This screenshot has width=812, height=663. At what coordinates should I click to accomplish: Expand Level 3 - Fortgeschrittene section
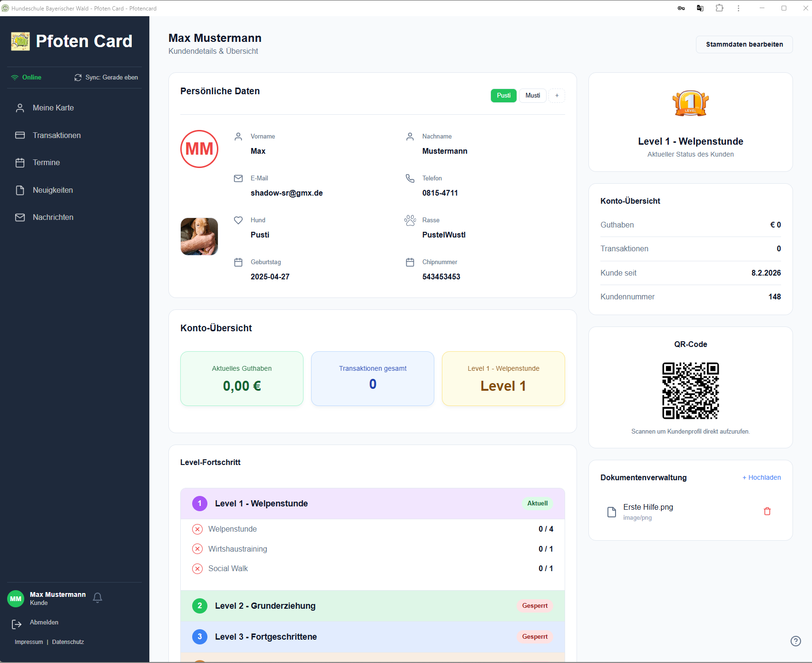(x=372, y=637)
